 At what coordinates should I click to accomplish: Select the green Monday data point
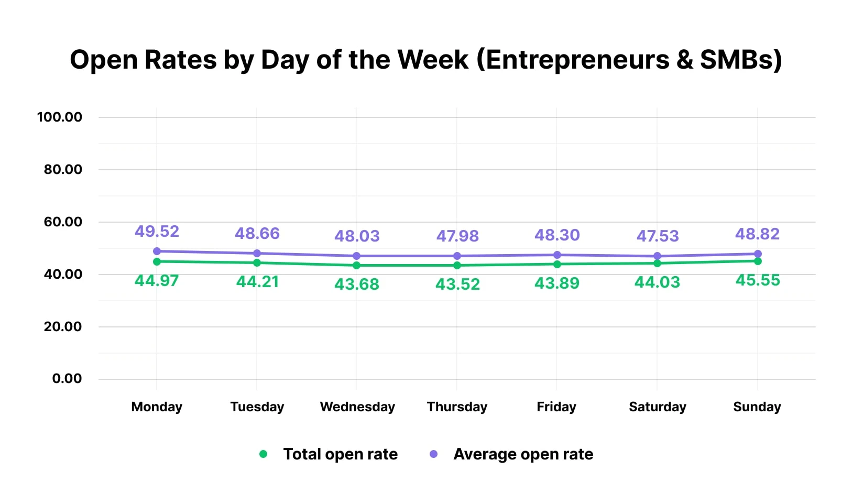tap(157, 261)
